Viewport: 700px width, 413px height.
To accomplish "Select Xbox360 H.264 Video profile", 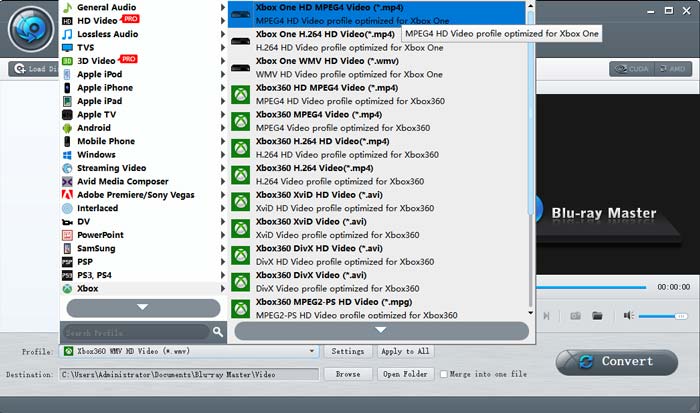I will 377,175.
